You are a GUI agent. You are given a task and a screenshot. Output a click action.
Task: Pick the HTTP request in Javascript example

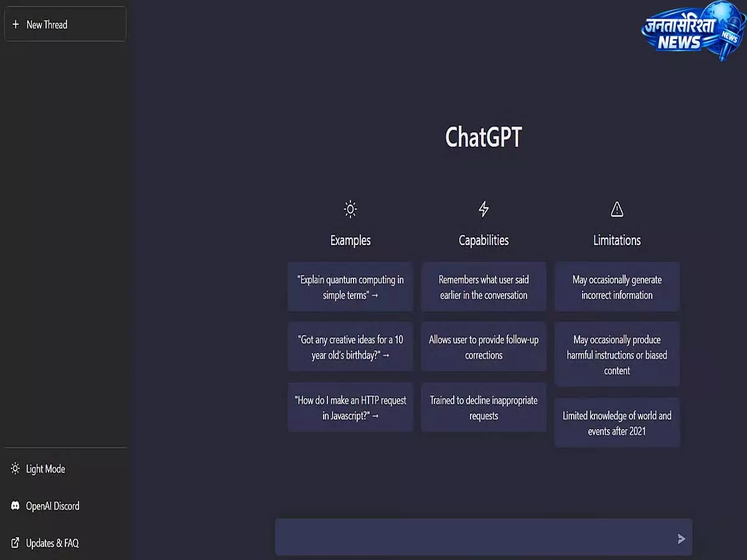pos(350,408)
